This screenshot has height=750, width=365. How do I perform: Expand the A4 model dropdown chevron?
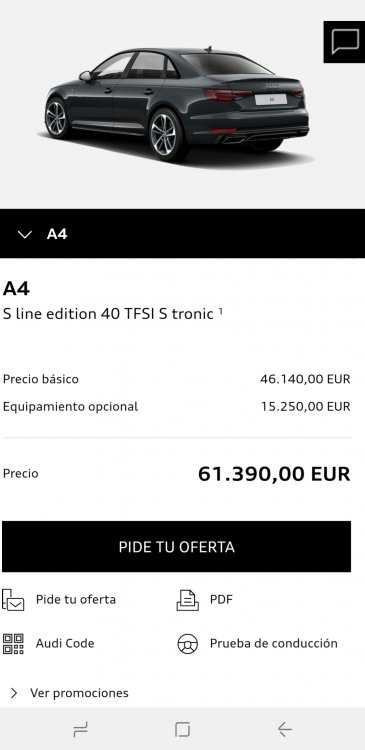(x=24, y=234)
